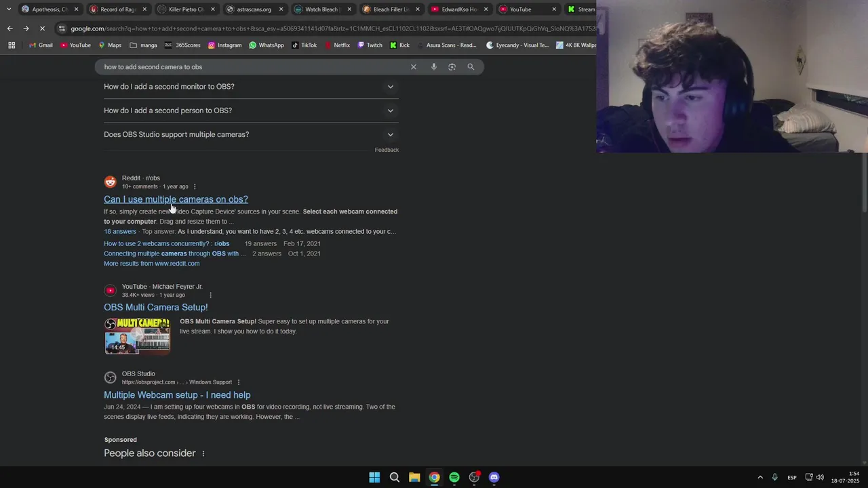Open the 4K 8K Wallpapers bookmark
Viewport: 868px width, 488px height.
576,45
